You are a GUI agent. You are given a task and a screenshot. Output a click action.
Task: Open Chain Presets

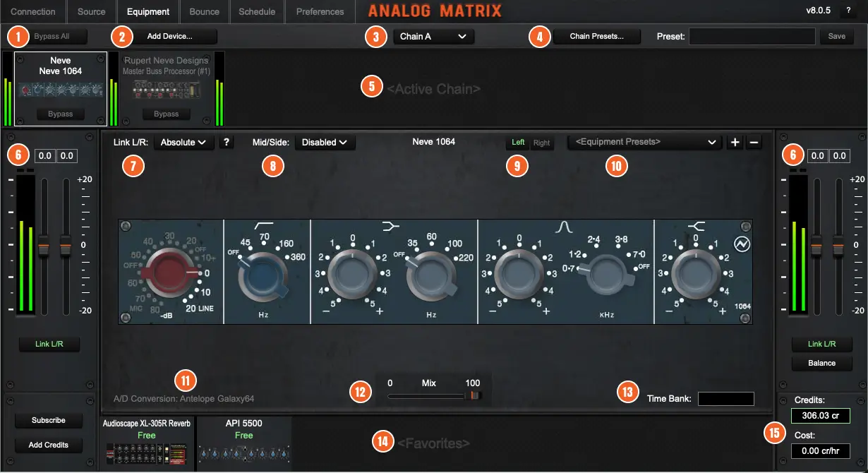(596, 36)
